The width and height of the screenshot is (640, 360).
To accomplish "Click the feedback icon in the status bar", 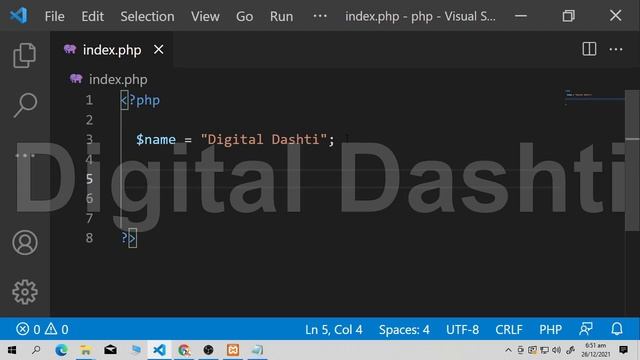I will point(586,329).
